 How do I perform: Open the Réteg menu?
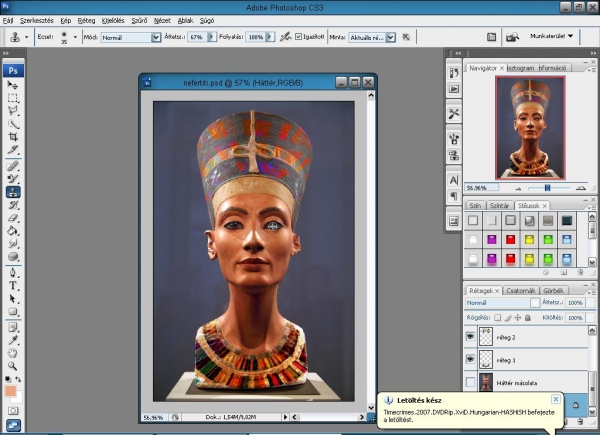(86, 21)
